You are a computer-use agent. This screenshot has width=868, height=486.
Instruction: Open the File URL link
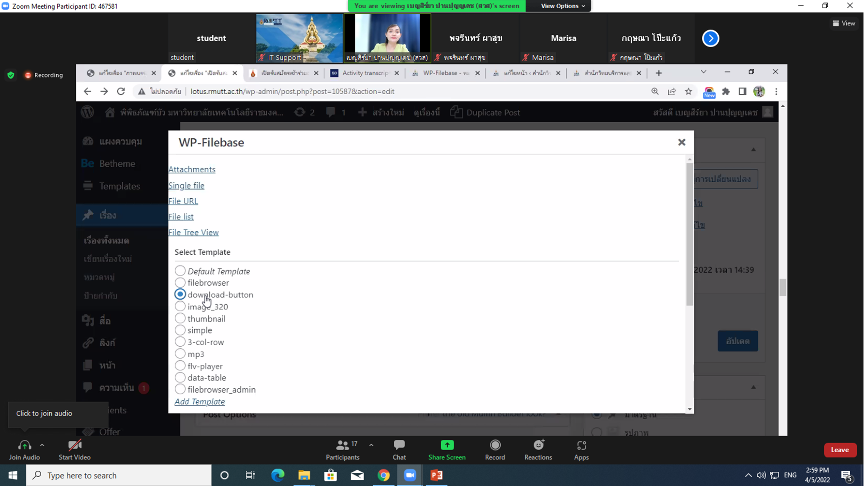(x=184, y=202)
